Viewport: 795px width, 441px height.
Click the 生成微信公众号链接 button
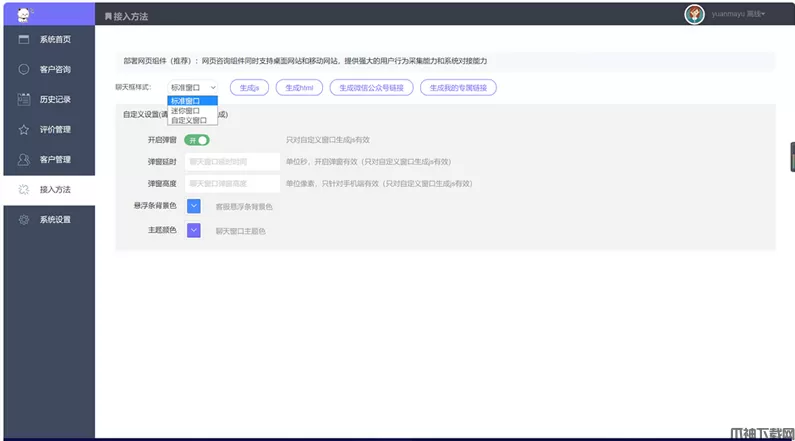(372, 87)
